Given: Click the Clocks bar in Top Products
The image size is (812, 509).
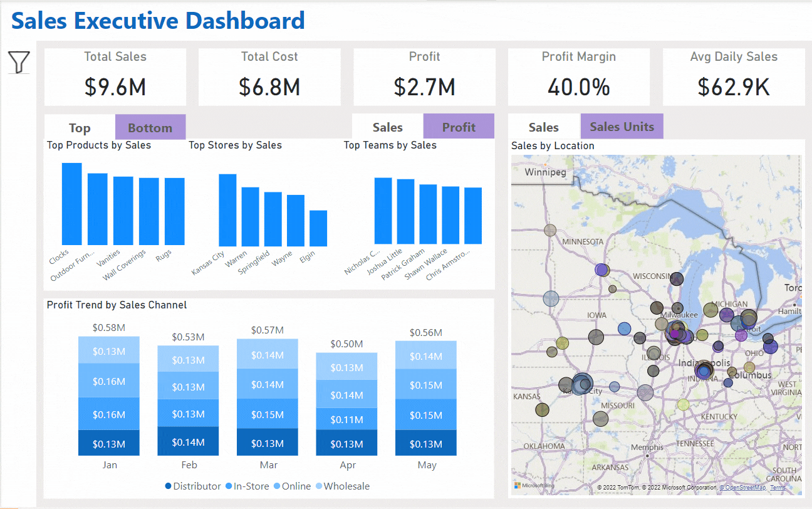Looking at the screenshot, I should click(72, 204).
